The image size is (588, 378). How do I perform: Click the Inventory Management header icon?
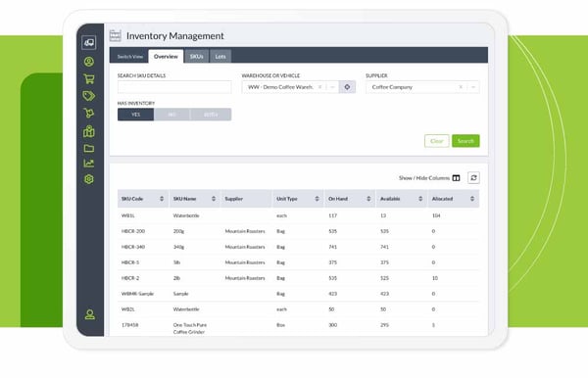(x=115, y=35)
